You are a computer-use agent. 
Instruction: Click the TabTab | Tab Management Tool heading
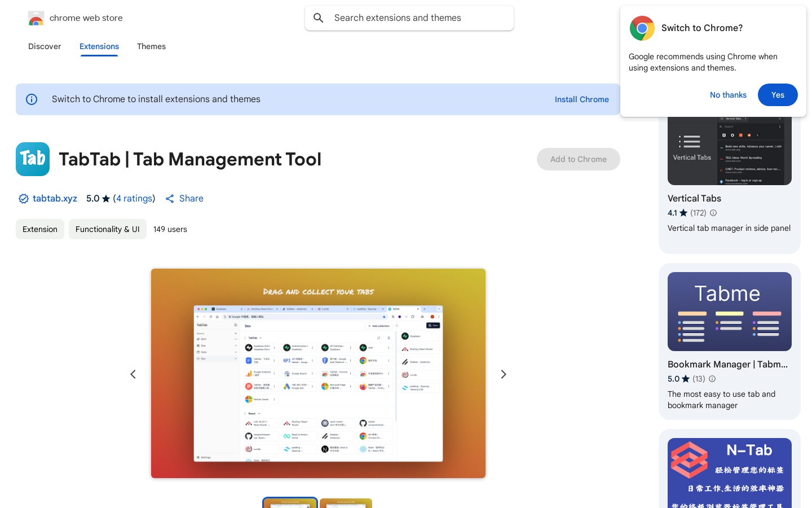tap(190, 159)
